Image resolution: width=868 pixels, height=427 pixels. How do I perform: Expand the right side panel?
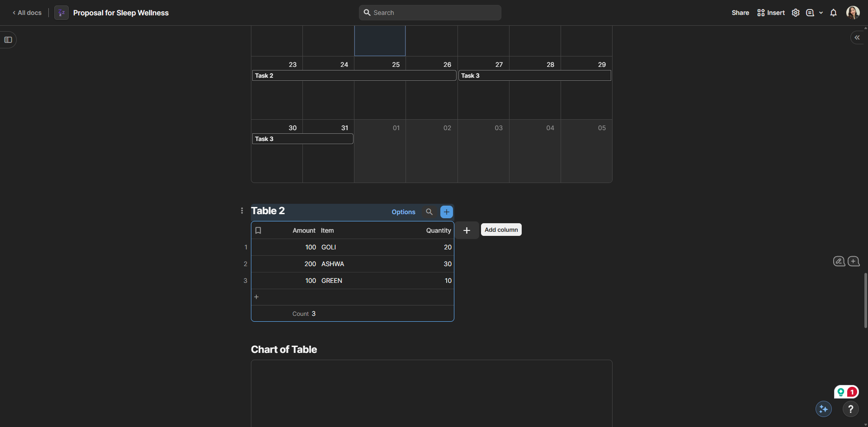(857, 38)
